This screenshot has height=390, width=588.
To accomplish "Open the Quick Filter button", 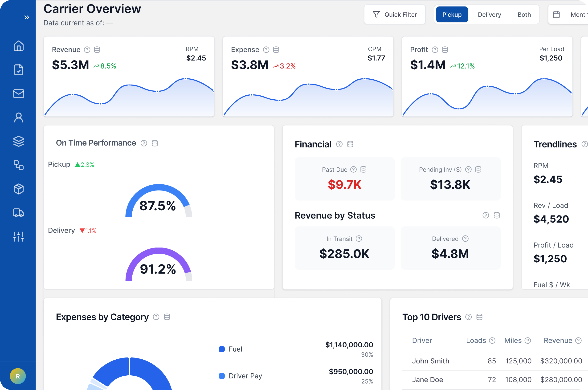I will (395, 15).
